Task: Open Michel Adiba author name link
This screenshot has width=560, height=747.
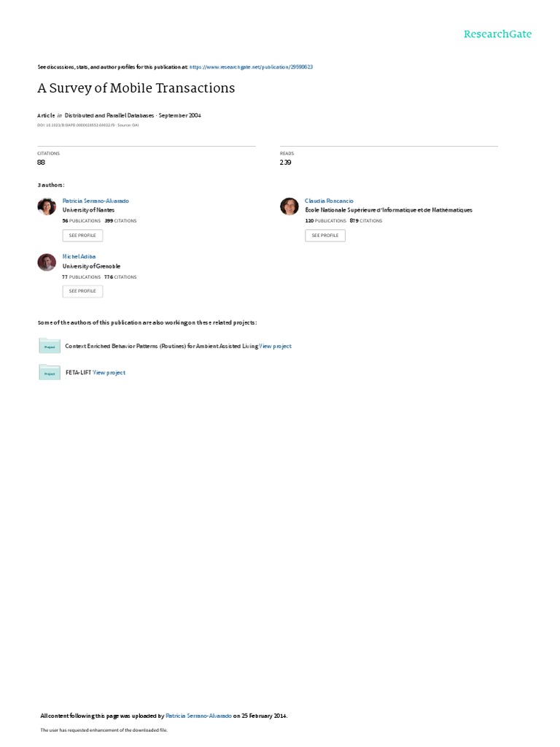Action: point(79,257)
